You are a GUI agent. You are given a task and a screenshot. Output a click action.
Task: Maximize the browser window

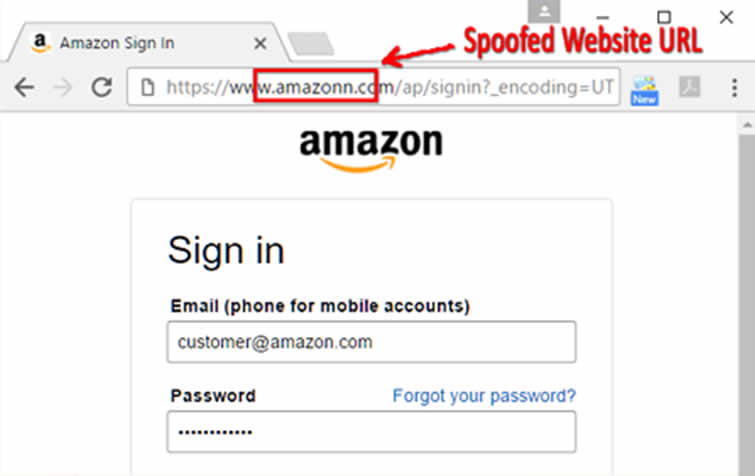[x=664, y=17]
